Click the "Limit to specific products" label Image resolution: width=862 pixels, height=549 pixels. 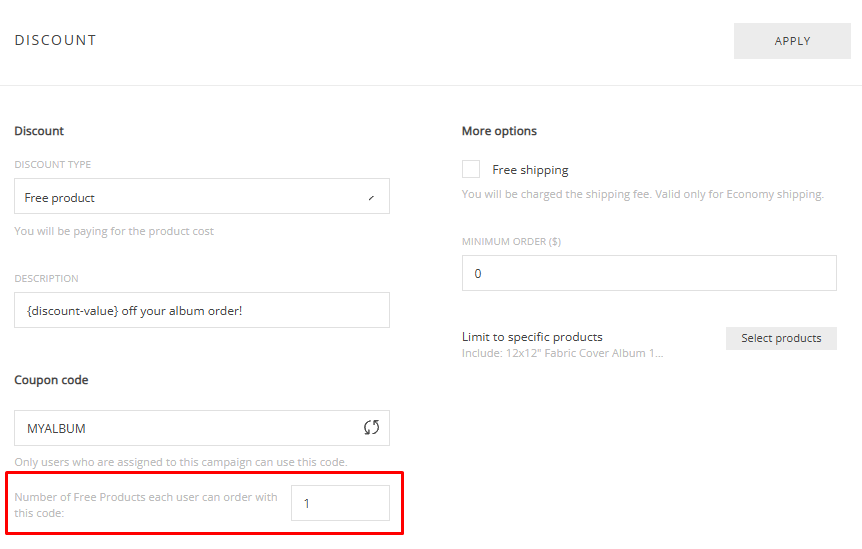pyautogui.click(x=532, y=337)
